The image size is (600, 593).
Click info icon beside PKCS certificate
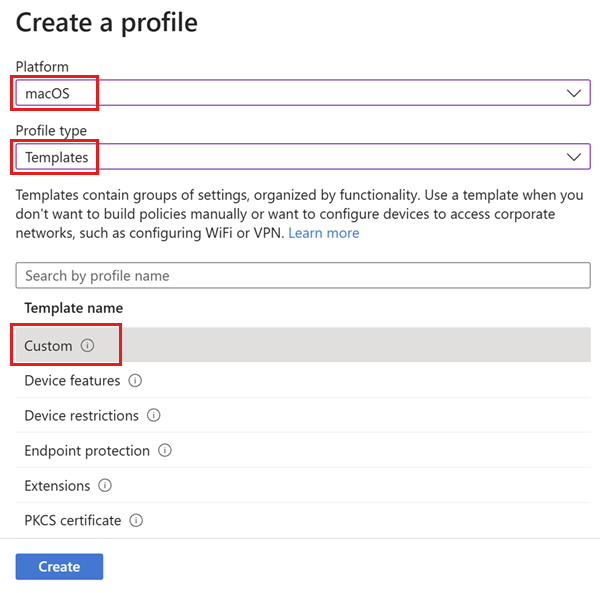136,520
